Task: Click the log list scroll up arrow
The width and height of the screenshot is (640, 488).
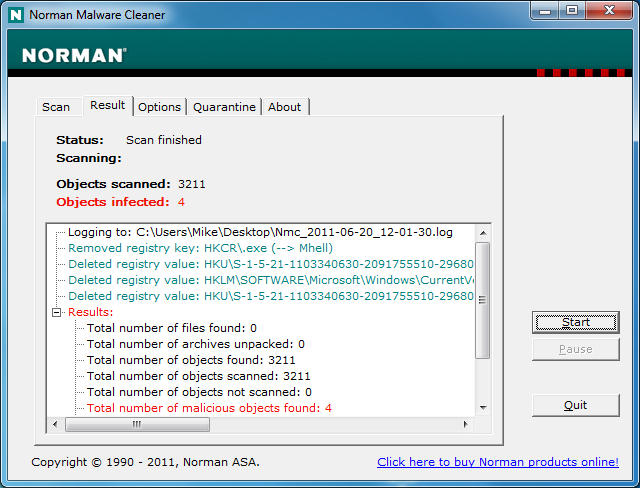Action: (x=483, y=233)
